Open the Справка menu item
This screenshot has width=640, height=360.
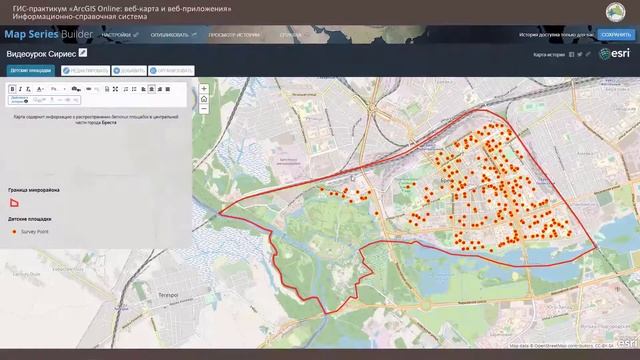[291, 35]
